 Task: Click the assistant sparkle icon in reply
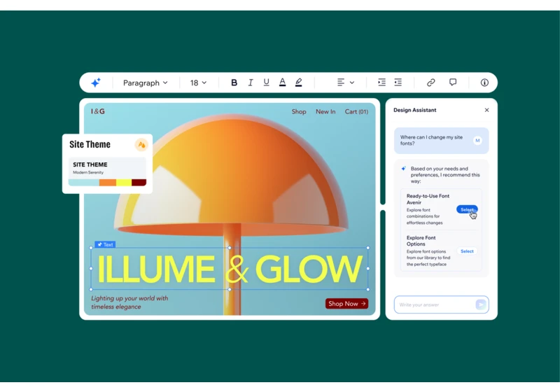(x=403, y=169)
